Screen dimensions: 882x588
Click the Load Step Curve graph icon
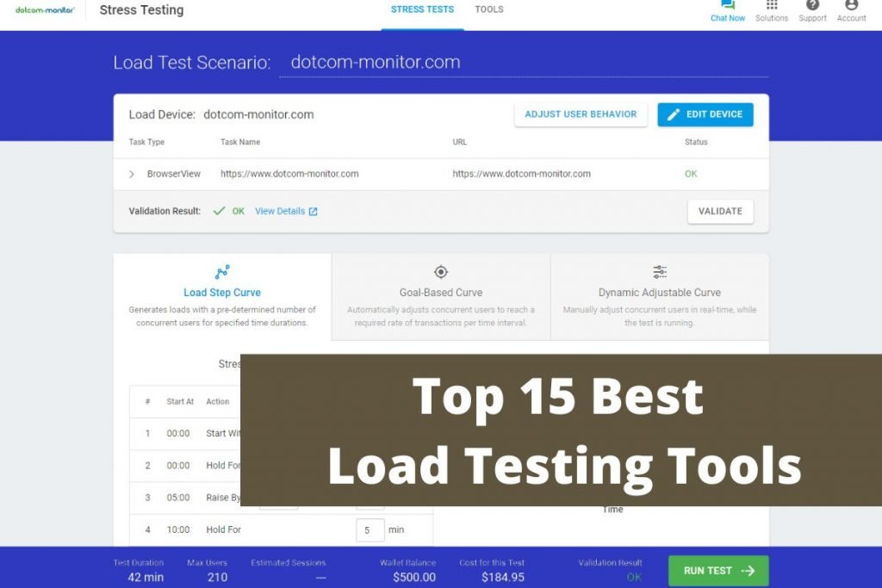[x=222, y=272]
